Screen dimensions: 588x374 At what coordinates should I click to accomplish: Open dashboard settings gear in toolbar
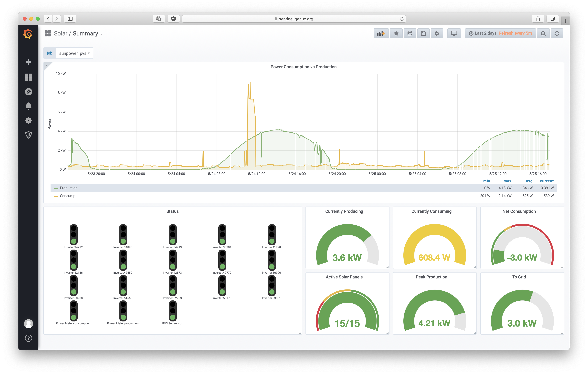(x=437, y=33)
